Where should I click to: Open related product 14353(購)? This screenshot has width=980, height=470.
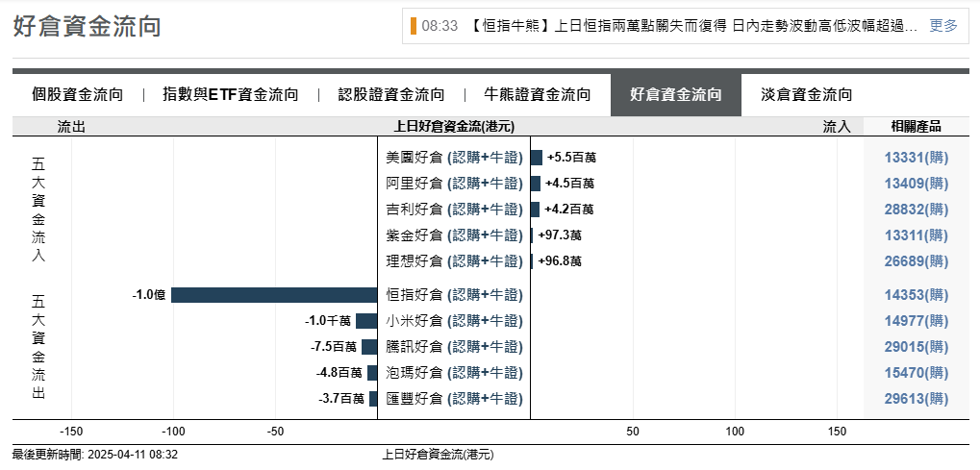click(916, 295)
